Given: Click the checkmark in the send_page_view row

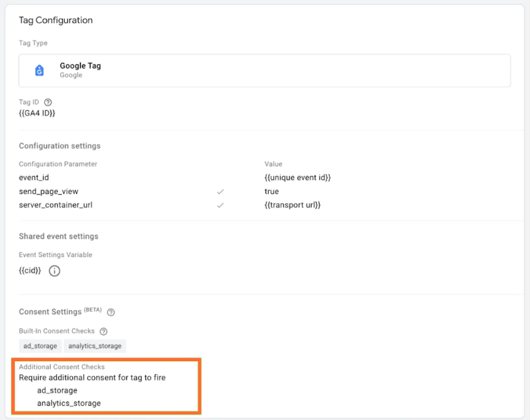Looking at the screenshot, I should coord(220,192).
